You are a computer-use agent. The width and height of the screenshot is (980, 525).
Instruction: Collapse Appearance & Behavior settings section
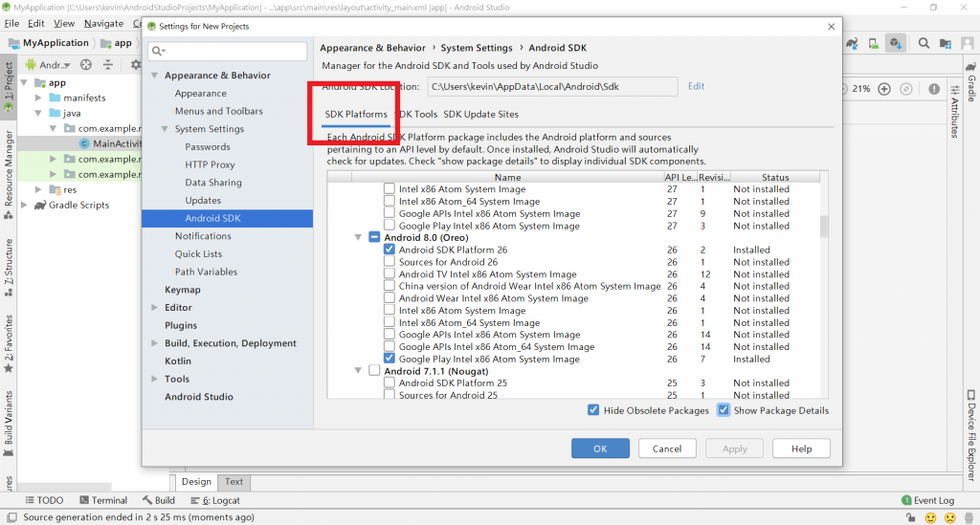coord(154,75)
